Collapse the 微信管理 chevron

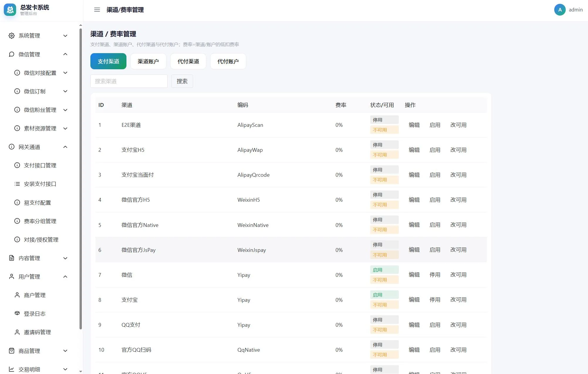pos(65,54)
